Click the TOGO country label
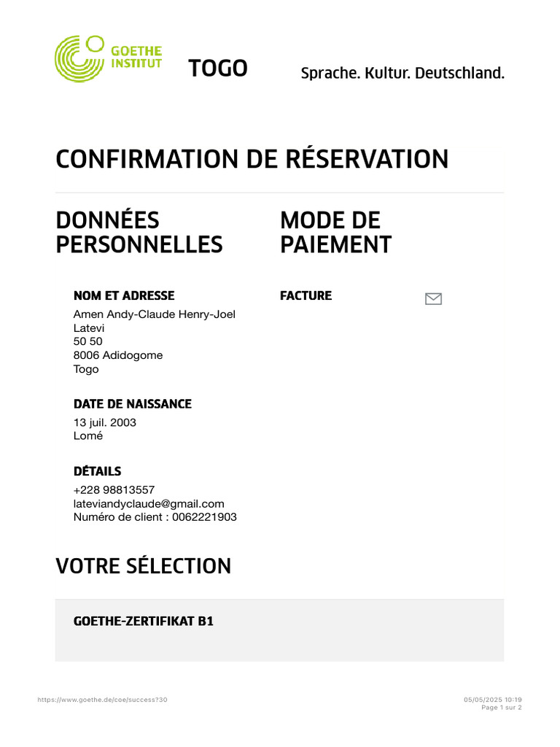 coord(218,69)
